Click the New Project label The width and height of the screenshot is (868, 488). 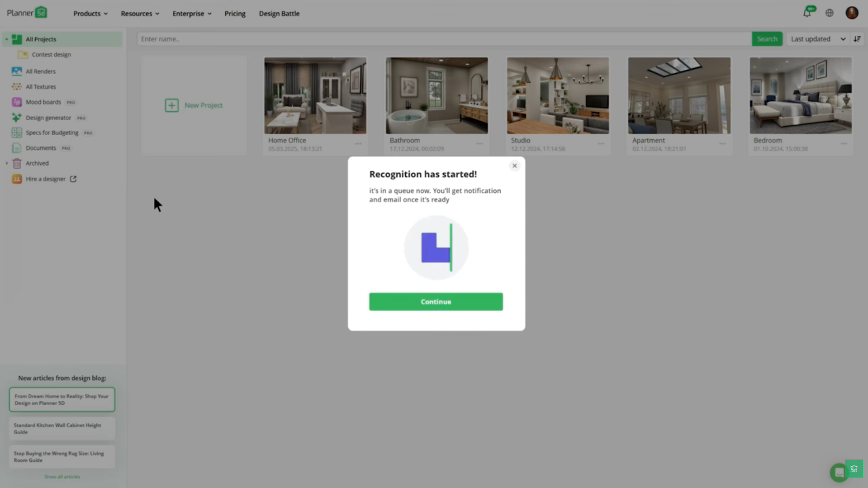pyautogui.click(x=204, y=105)
